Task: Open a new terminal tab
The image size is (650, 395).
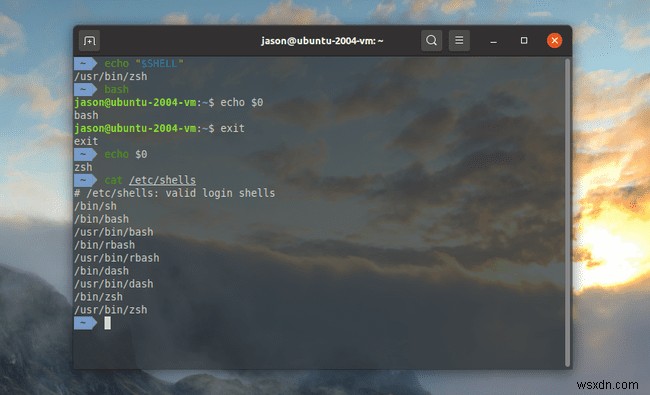Action: 89,41
